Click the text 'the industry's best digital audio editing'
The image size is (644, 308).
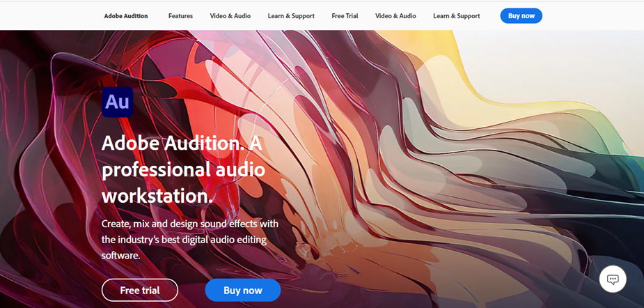tap(184, 240)
